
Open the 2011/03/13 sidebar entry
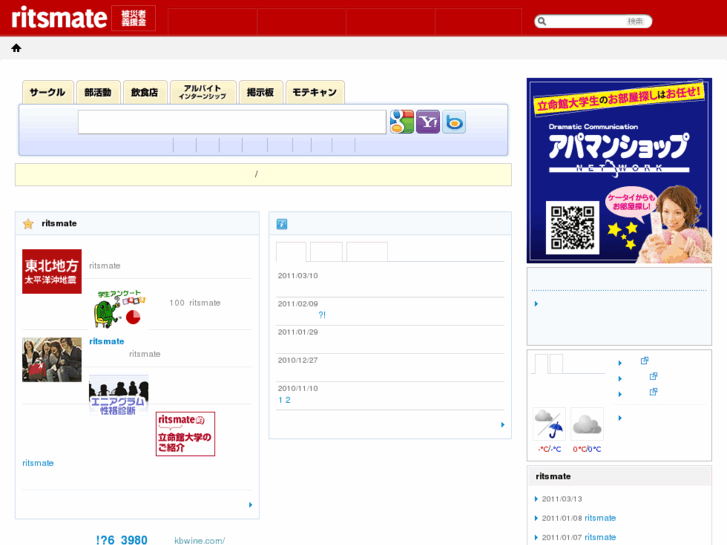pyautogui.click(x=562, y=499)
